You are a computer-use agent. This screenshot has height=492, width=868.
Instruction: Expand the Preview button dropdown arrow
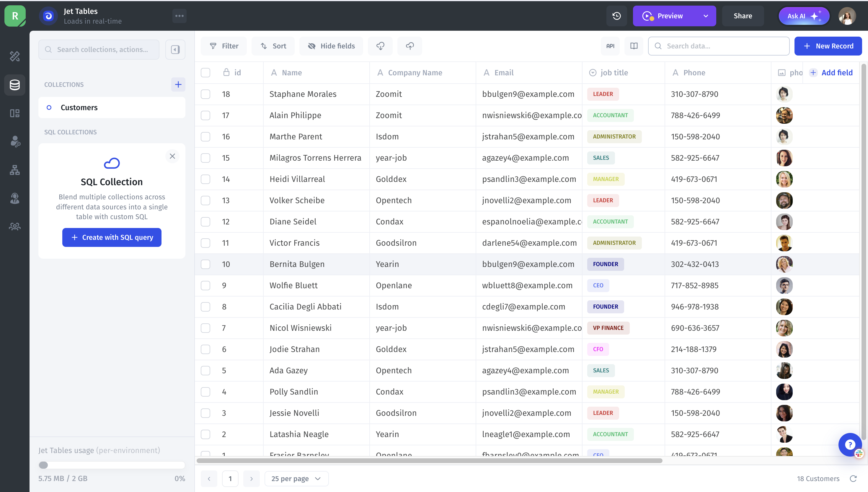[706, 16]
